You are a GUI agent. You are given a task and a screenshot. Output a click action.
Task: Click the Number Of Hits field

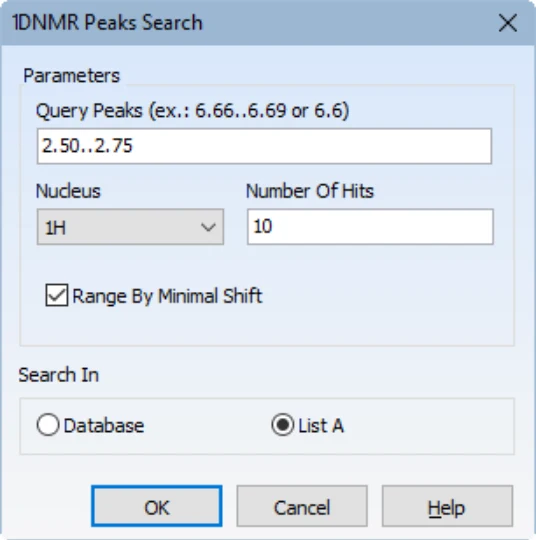tap(370, 227)
